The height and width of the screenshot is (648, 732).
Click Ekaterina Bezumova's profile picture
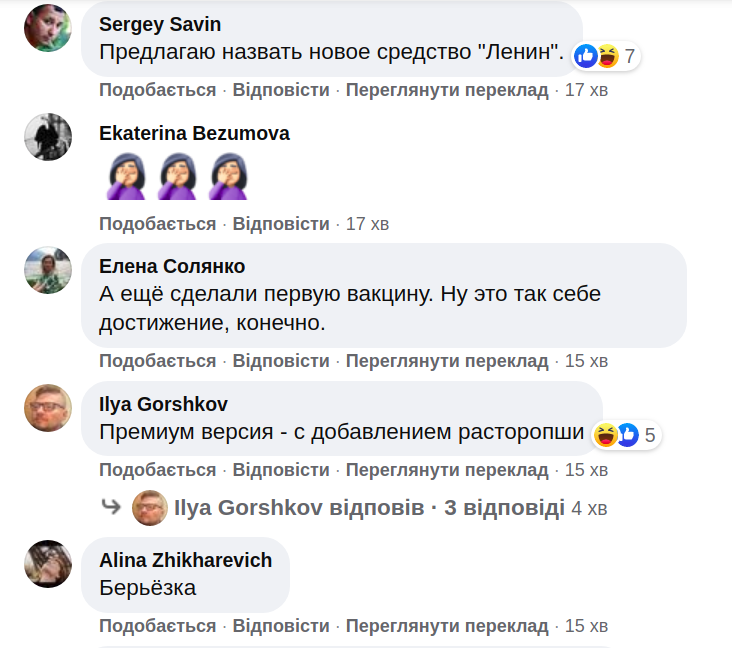[x=48, y=137]
